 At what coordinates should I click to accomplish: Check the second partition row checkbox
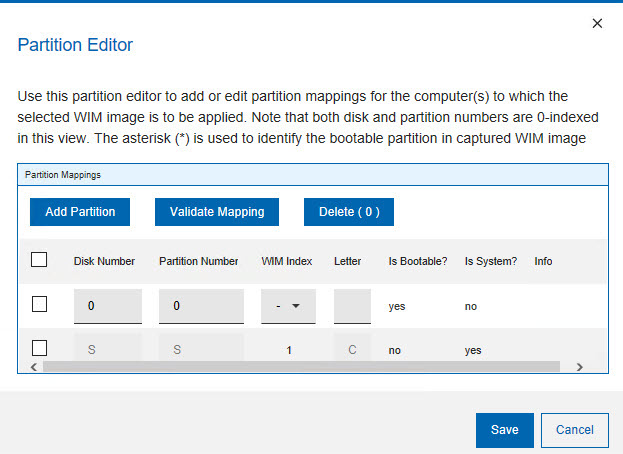[x=40, y=348]
